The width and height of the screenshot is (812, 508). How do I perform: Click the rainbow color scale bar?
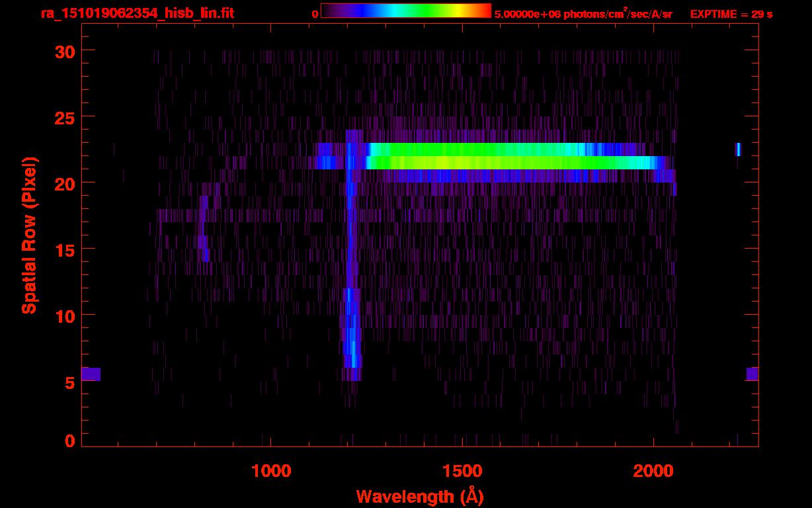pos(405,11)
